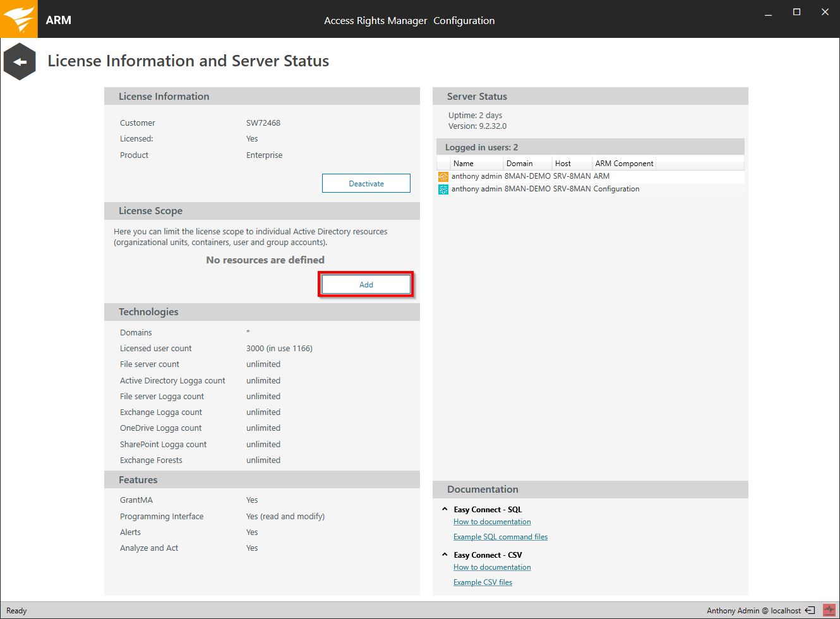Click Yes (read and modify) value
The height and width of the screenshot is (619, 840).
pos(285,517)
